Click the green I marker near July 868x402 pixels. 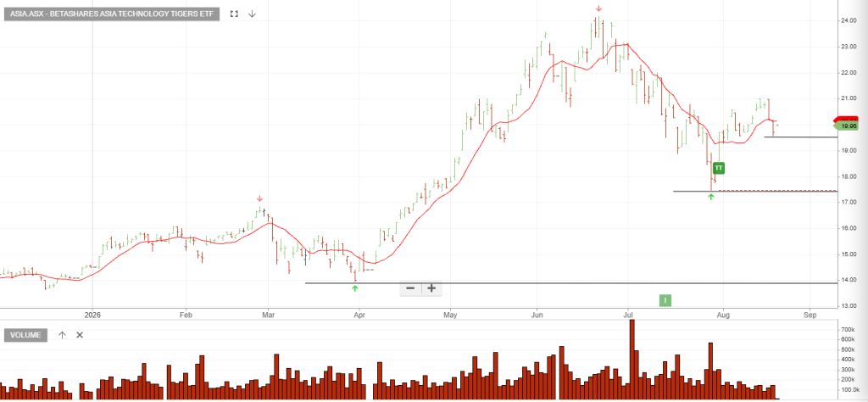coord(665,300)
